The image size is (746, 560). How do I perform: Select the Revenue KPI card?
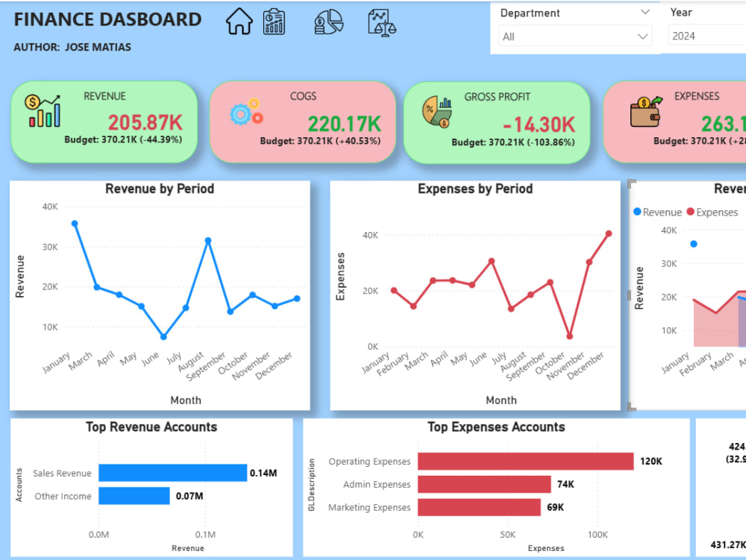tap(104, 122)
